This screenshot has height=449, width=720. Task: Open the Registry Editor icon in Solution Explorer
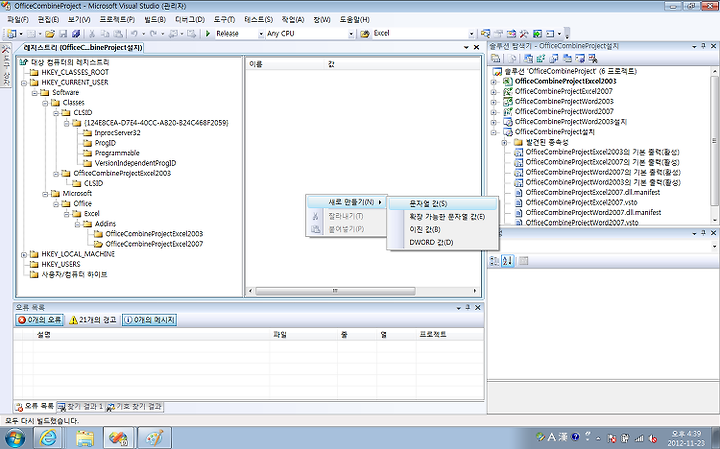pos(541,58)
